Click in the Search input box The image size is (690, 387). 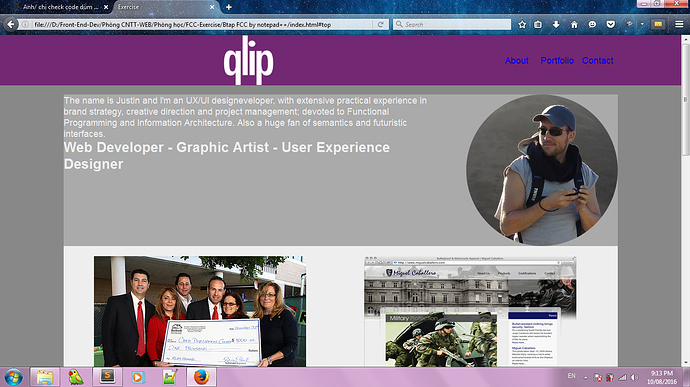coord(452,25)
